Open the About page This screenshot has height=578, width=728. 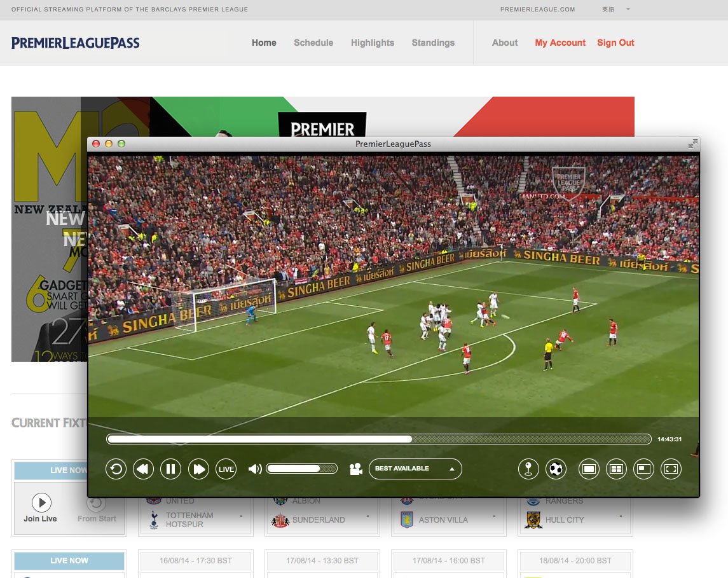tap(505, 43)
